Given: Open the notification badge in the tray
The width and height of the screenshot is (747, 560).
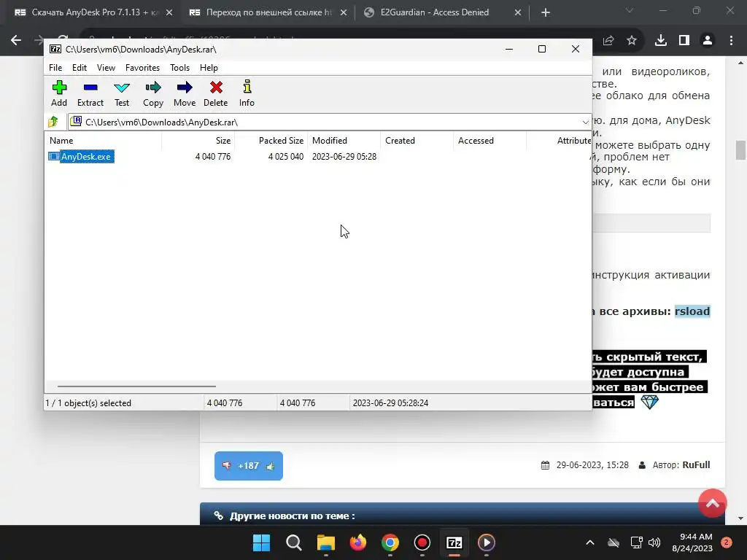Looking at the screenshot, I should pyautogui.click(x=726, y=542).
